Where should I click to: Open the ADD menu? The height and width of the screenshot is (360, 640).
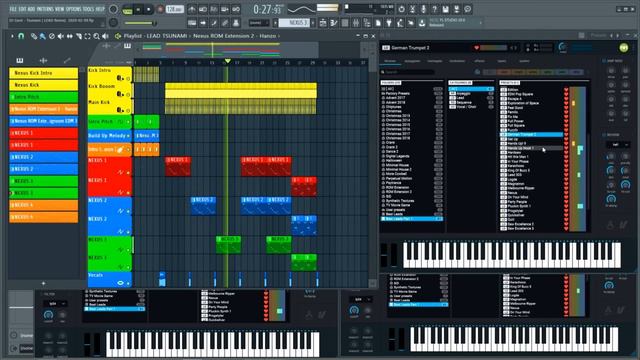point(31,9)
